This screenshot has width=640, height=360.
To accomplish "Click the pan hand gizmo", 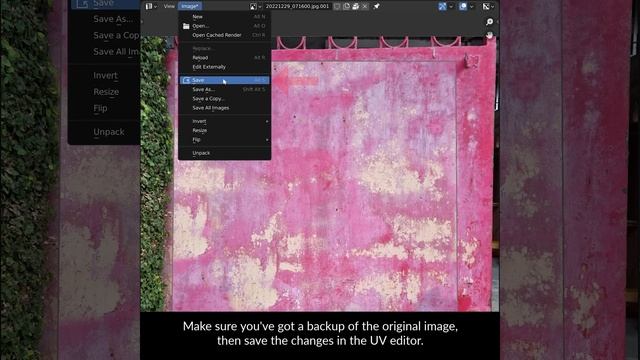I will (x=490, y=35).
